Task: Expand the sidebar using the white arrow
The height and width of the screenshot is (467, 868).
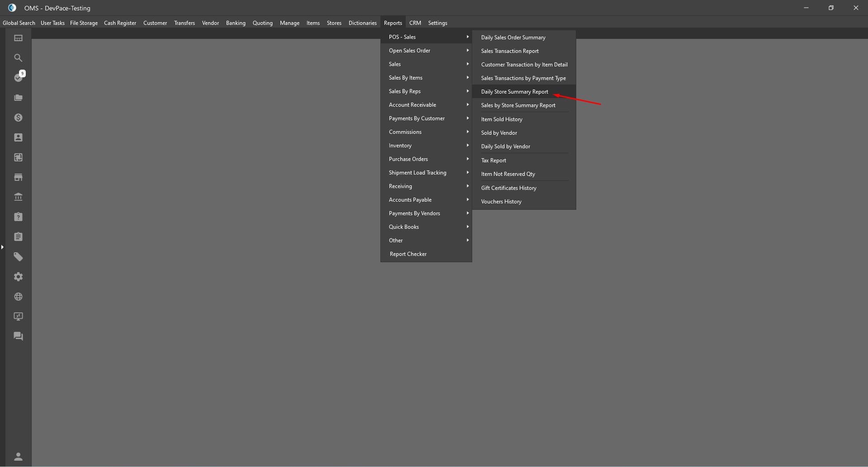Action: pyautogui.click(x=2, y=247)
